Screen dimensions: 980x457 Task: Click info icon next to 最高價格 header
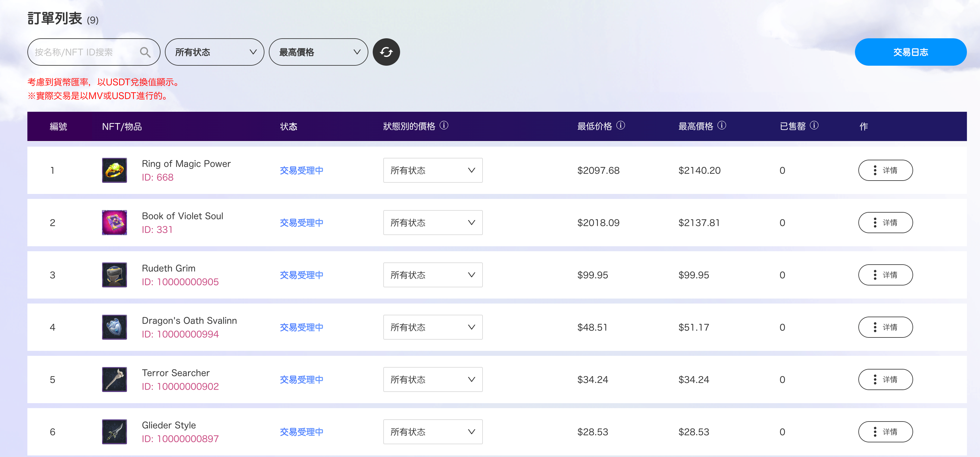pos(722,125)
